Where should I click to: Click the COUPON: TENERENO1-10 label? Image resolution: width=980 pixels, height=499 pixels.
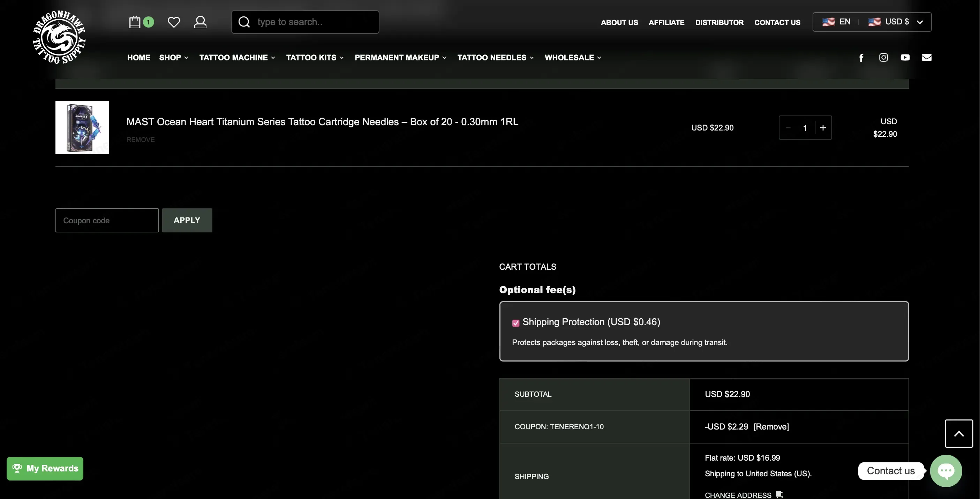pyautogui.click(x=559, y=427)
